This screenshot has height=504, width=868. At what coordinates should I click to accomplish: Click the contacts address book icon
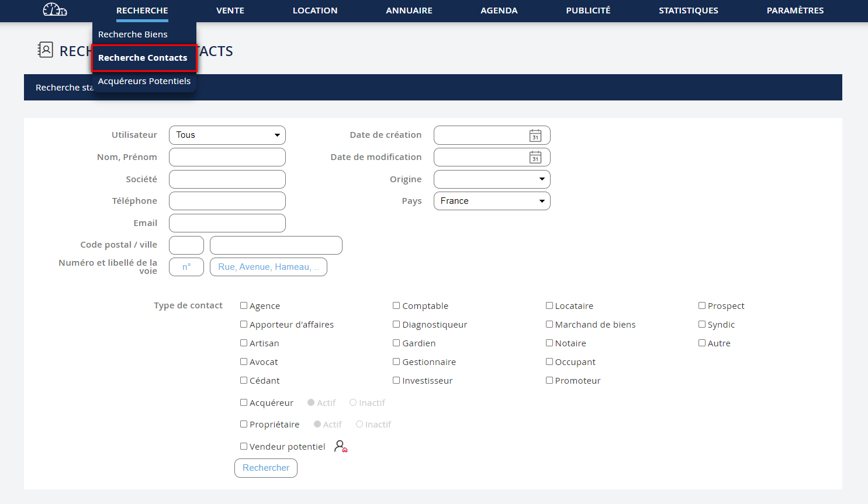pyautogui.click(x=45, y=50)
